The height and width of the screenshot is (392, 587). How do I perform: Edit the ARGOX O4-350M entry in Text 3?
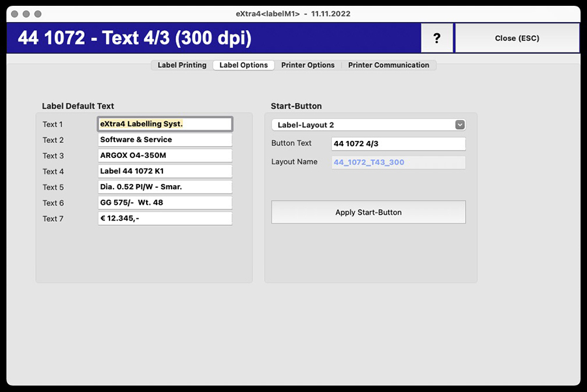point(164,155)
